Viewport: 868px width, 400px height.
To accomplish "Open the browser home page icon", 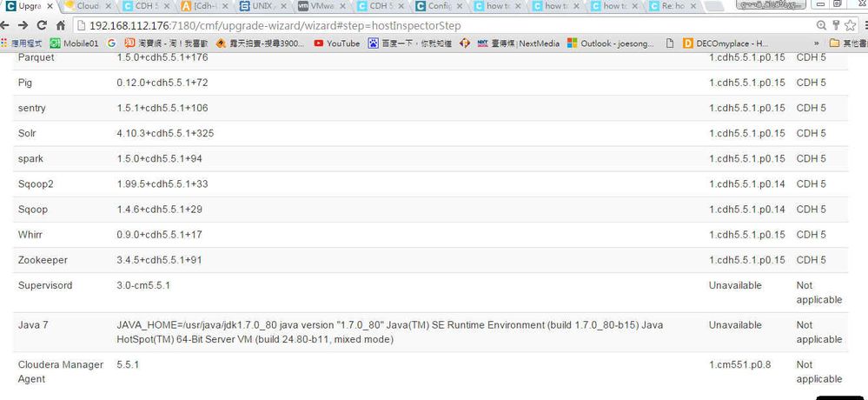I will click(x=60, y=25).
